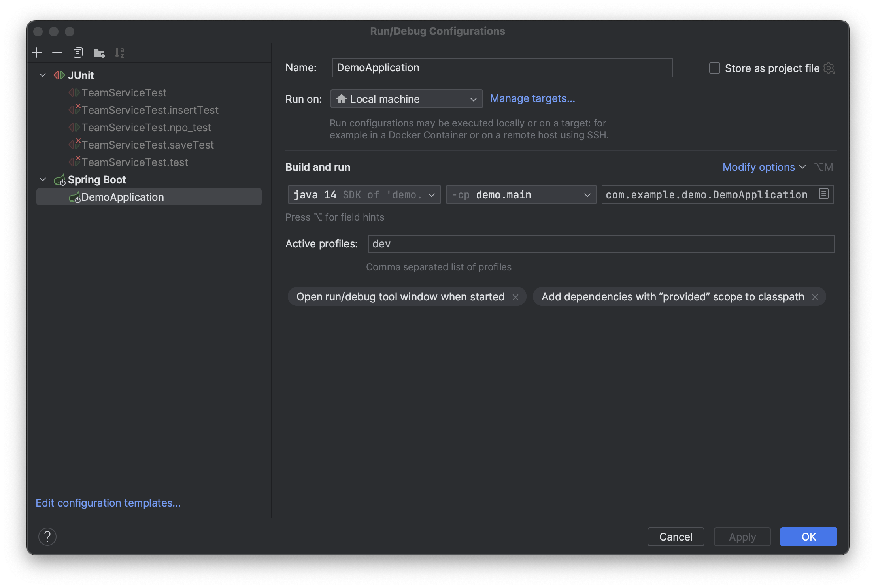Click the Sort Configurations alphabetically icon
The image size is (876, 588).
[x=119, y=53]
